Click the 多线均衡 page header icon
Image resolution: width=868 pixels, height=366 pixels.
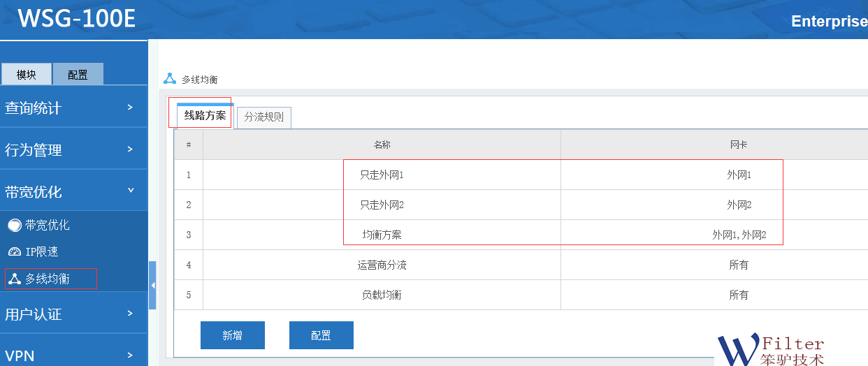tap(169, 79)
